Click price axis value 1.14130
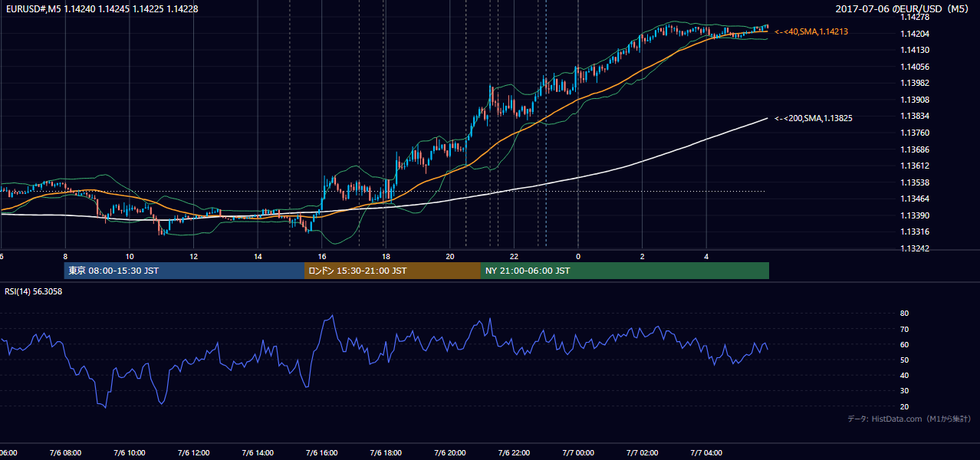Viewport: 980px width, 460px height. (x=914, y=50)
